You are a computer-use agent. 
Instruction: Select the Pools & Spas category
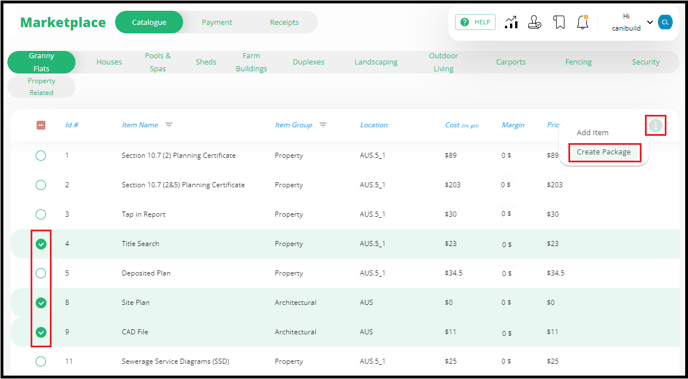coord(158,62)
